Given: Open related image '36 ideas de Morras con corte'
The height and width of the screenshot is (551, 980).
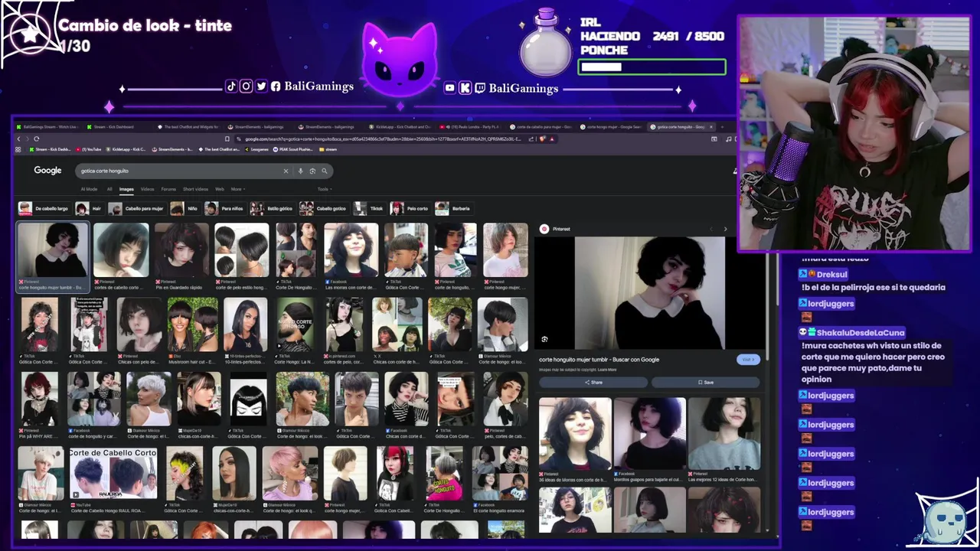Looking at the screenshot, I should (x=575, y=434).
